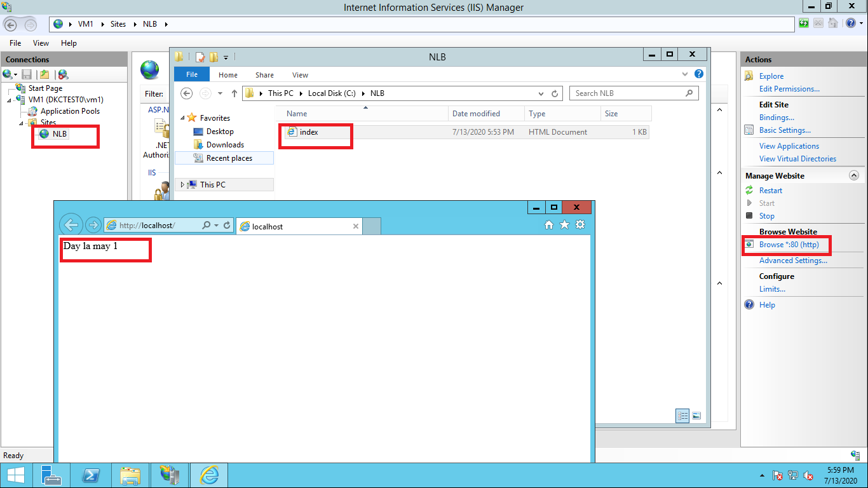Collapse the Manage Website section chevron
Viewport: 868px width, 488px height.
[x=854, y=176]
